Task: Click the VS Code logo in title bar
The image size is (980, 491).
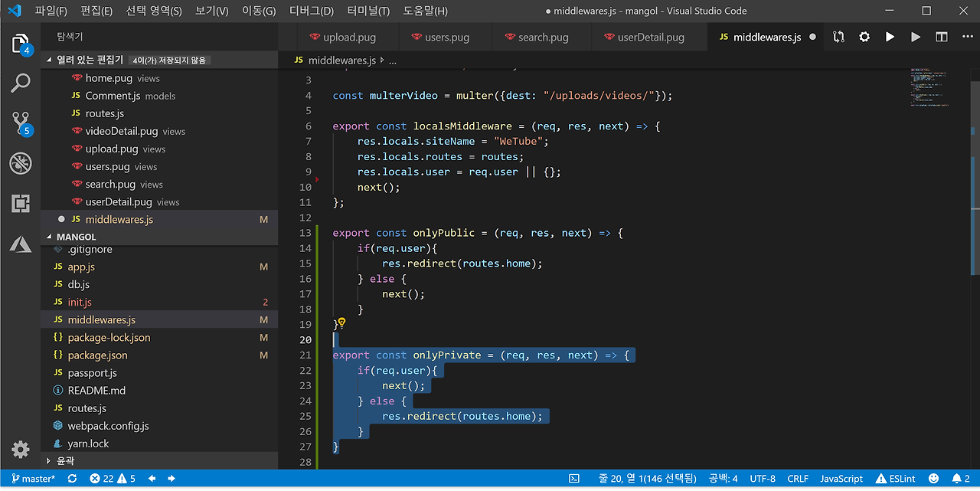Action: click(x=14, y=11)
